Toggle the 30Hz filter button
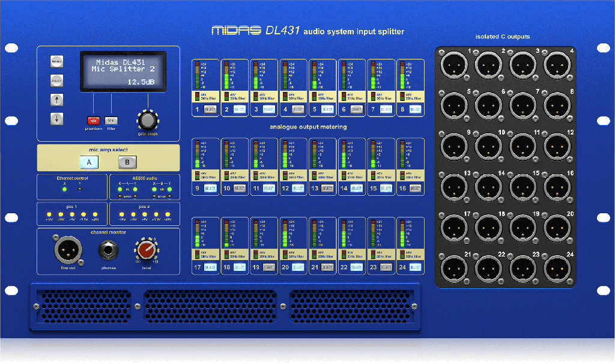This screenshot has height=364, width=615. 111,121
